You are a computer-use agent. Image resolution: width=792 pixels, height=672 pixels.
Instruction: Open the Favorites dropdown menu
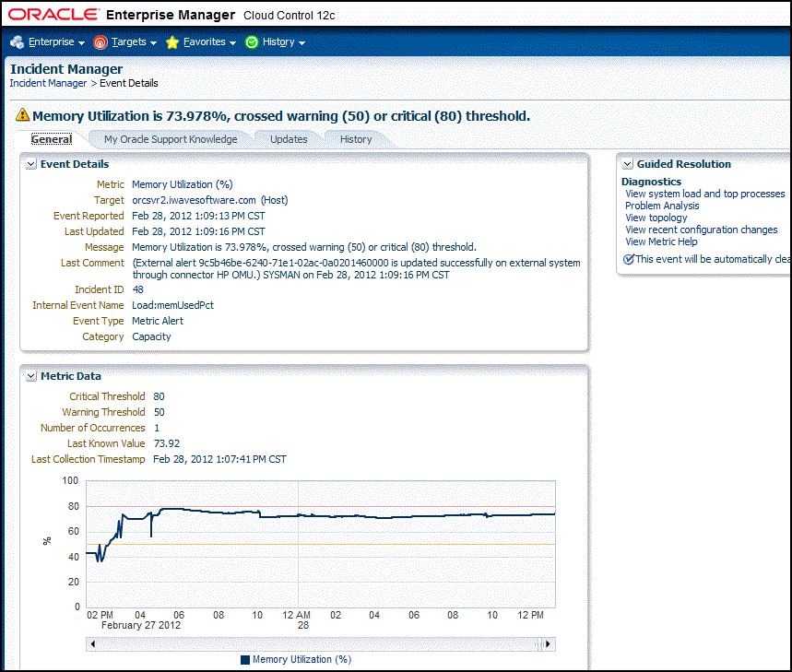point(207,41)
